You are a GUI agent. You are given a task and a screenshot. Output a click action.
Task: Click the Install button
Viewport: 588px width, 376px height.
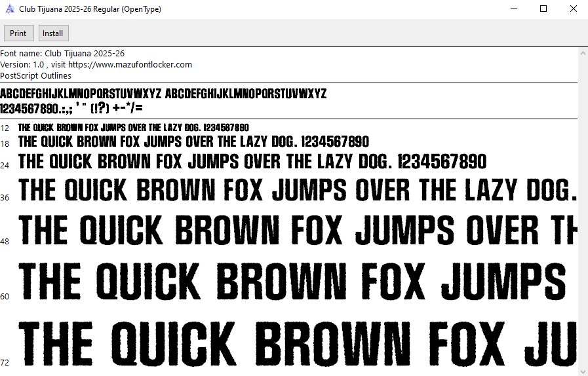pyautogui.click(x=53, y=33)
